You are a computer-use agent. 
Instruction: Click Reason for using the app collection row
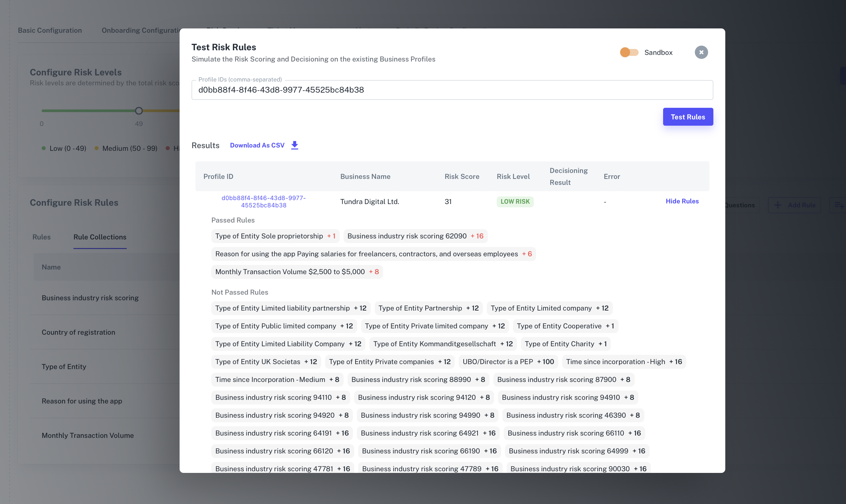105,401
